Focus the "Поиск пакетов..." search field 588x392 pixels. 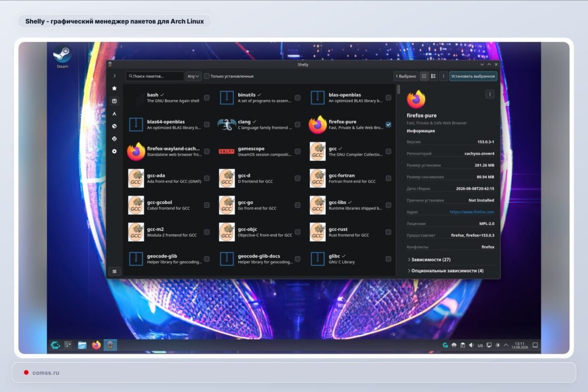155,76
